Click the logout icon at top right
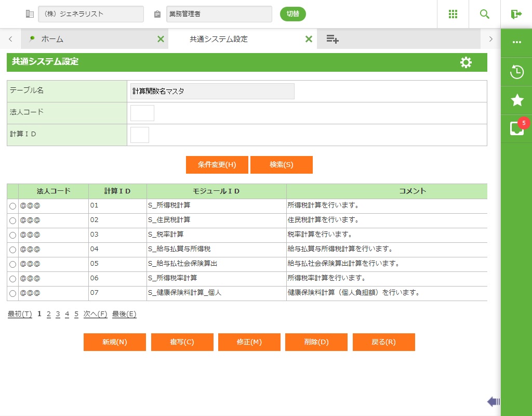Screen dimensions: 532x416 tap(516, 14)
